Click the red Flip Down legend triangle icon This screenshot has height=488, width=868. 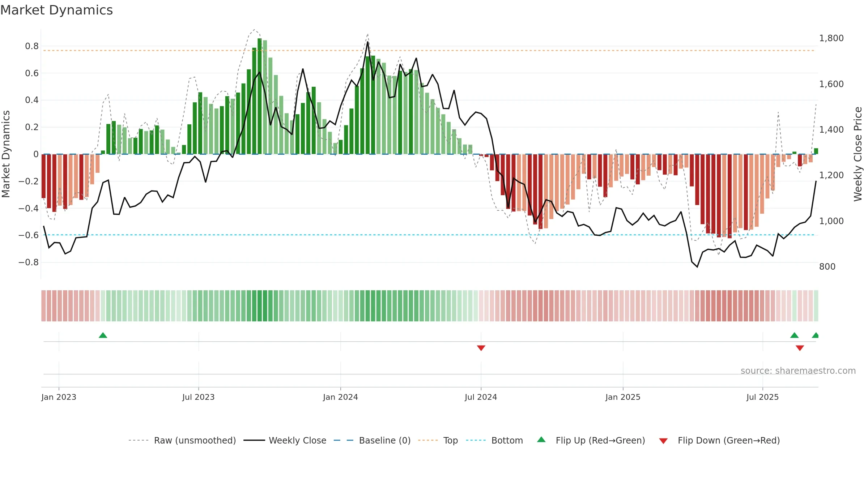[663, 441]
